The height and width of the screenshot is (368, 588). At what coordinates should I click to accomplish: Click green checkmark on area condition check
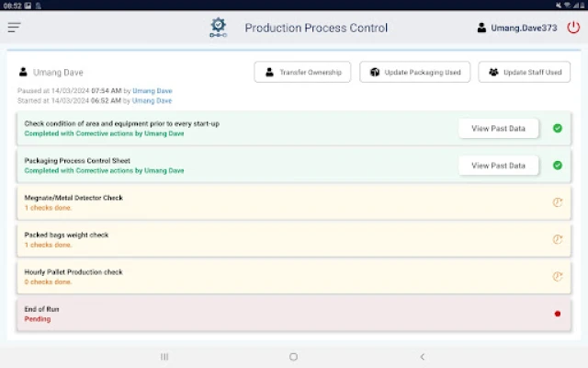coord(557,128)
